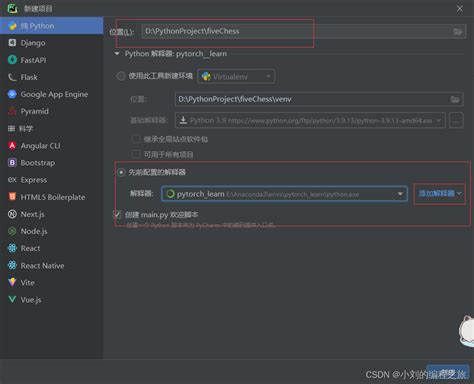Browse folder for project location
This screenshot has height=384, width=474.
pos(458,31)
